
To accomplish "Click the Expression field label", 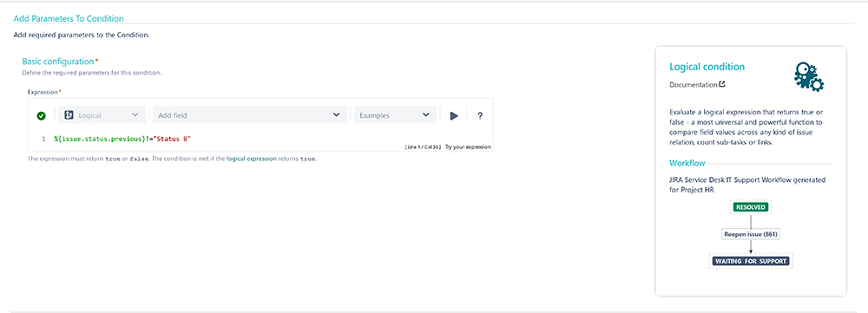I will pos(44,92).
